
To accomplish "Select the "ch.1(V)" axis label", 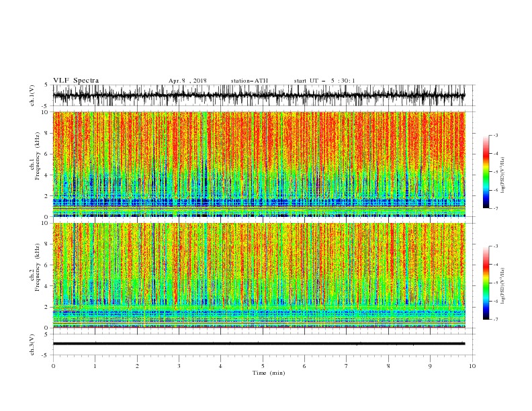I will pyautogui.click(x=32, y=95).
